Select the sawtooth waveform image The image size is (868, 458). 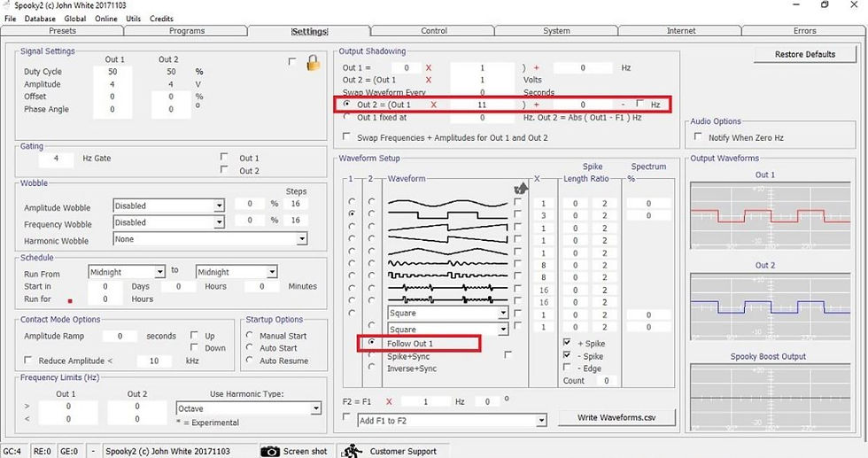click(447, 228)
